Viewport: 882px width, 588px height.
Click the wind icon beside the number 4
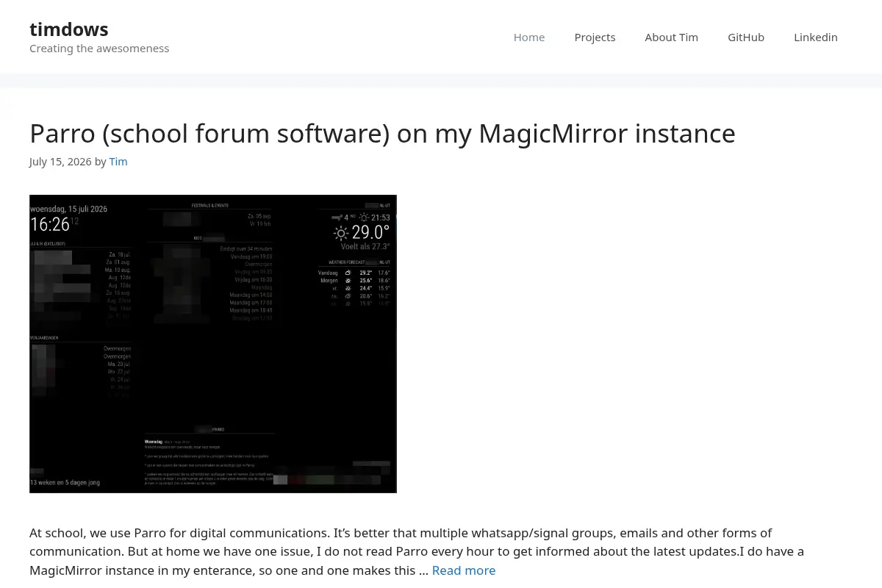coord(337,218)
